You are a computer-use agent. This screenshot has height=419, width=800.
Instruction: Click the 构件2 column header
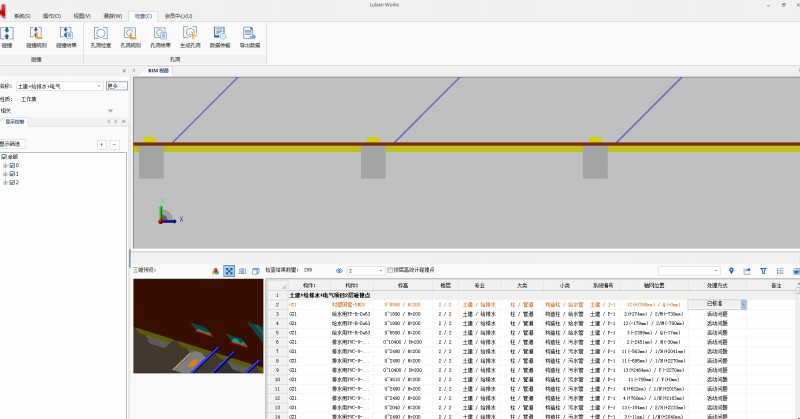pyautogui.click(x=352, y=286)
